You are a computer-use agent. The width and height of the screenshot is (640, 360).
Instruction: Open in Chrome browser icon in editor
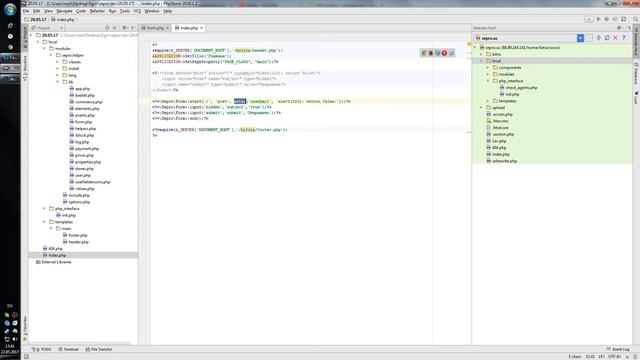424,53
